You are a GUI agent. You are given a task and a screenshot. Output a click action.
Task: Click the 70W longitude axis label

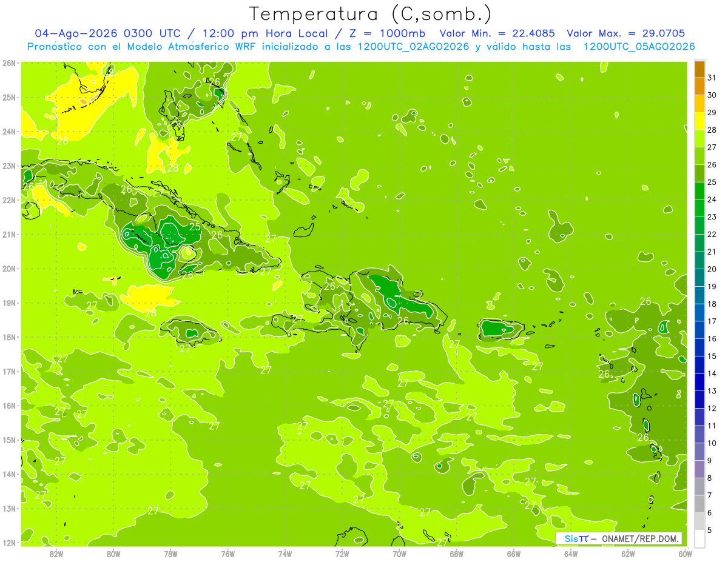coord(399,554)
